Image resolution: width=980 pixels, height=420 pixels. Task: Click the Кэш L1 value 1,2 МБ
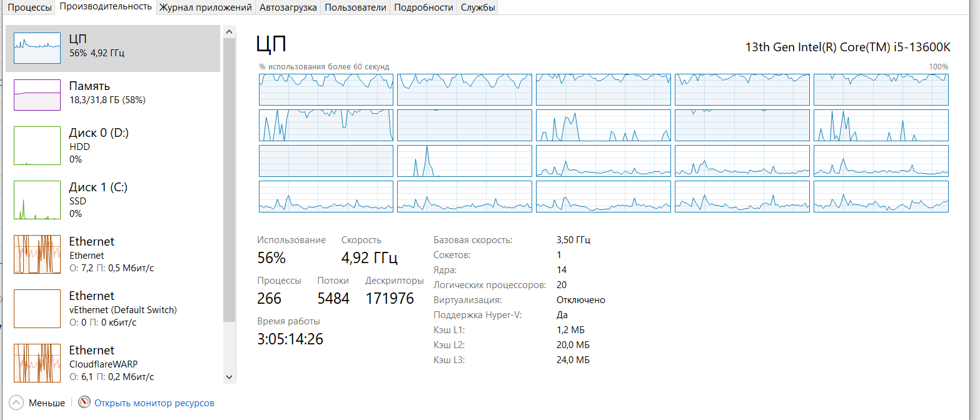570,330
